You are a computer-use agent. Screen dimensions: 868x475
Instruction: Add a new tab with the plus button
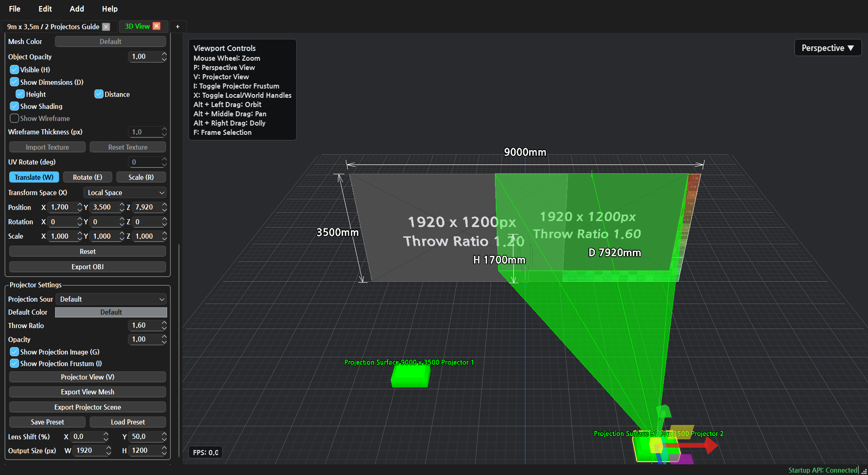pyautogui.click(x=177, y=27)
